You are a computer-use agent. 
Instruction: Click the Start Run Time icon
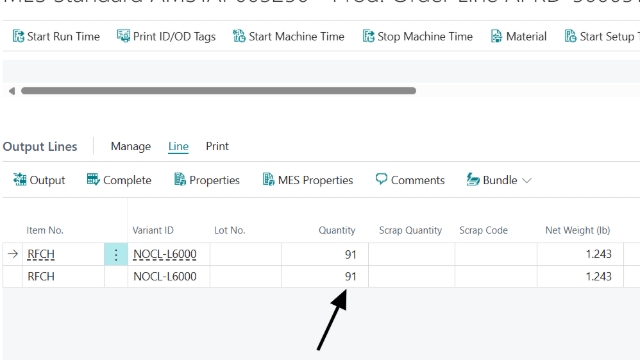18,36
